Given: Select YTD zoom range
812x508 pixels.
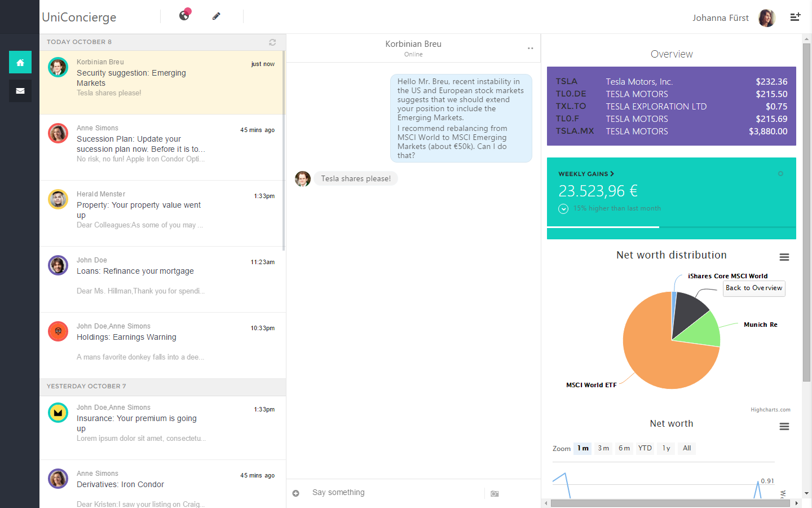Looking at the screenshot, I should coord(645,448).
